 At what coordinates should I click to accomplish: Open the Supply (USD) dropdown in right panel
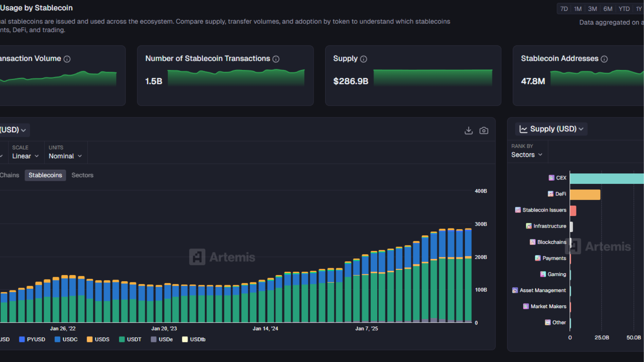(551, 129)
